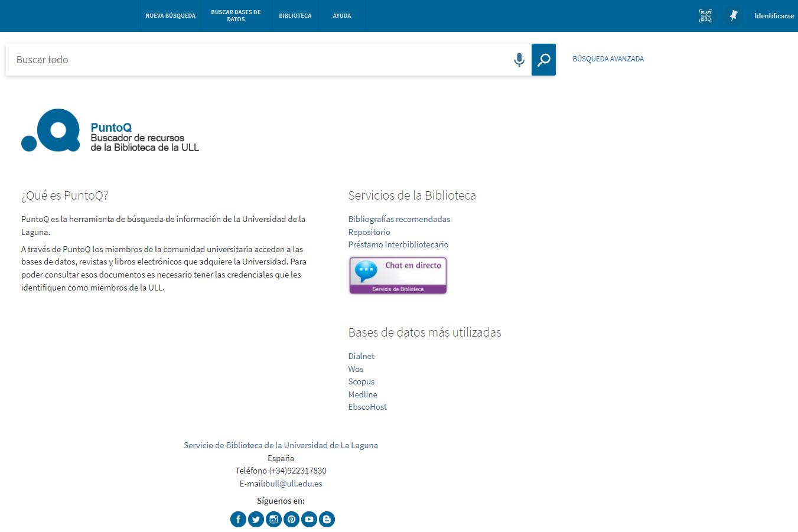Open the Ayuda help menu item
This screenshot has width=798, height=532.
341,16
